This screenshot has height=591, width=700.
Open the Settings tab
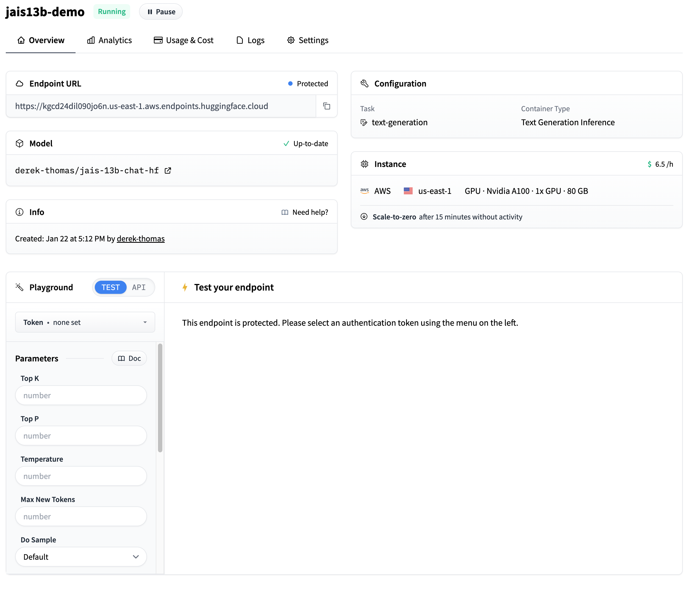click(x=308, y=40)
